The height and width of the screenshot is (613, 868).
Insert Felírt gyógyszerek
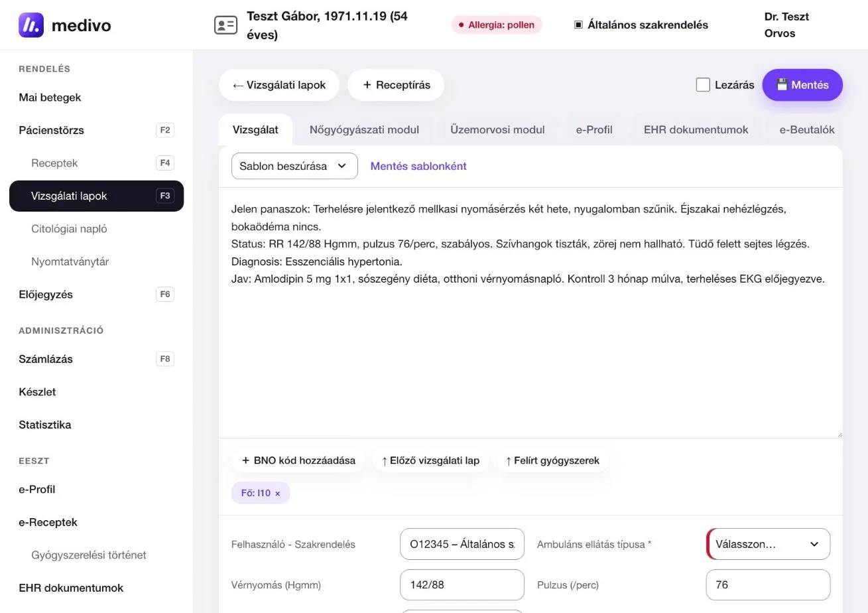552,460
